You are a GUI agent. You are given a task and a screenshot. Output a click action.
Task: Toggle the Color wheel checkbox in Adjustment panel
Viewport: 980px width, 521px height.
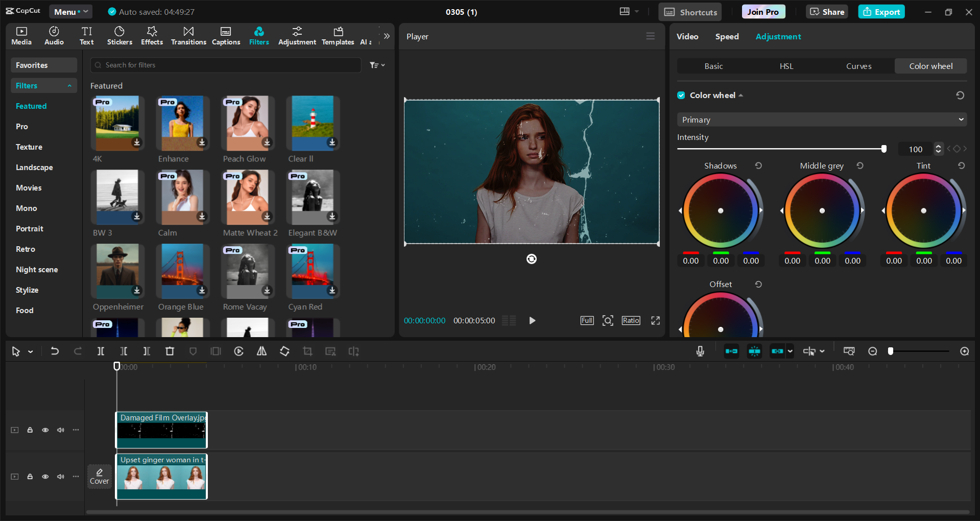[x=681, y=95]
